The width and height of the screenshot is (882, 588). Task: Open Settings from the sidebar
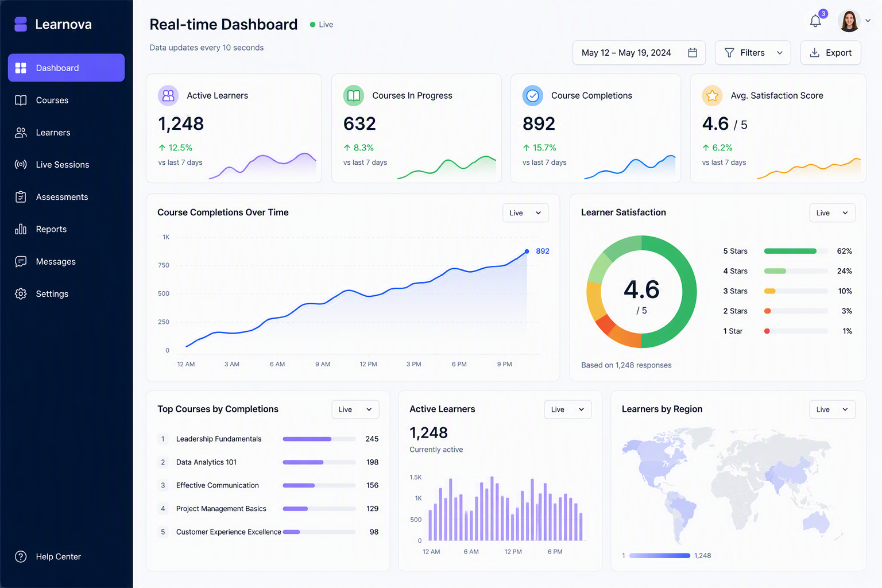pos(66,293)
